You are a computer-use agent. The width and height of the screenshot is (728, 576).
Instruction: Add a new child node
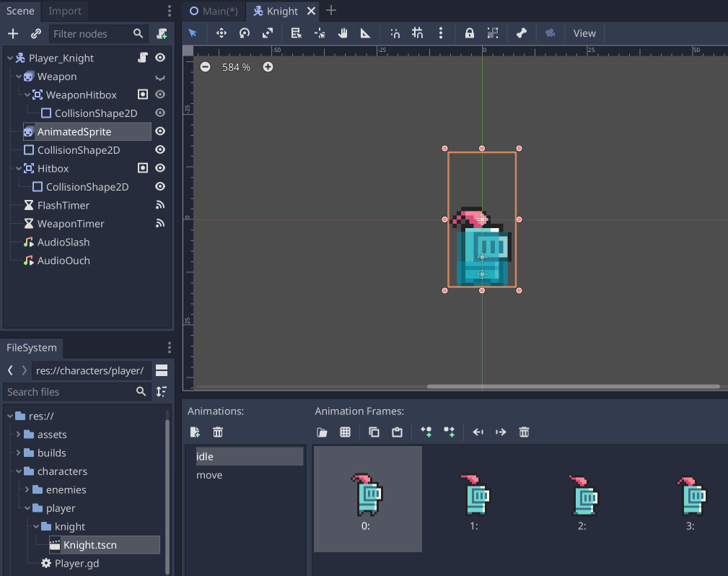pos(13,33)
